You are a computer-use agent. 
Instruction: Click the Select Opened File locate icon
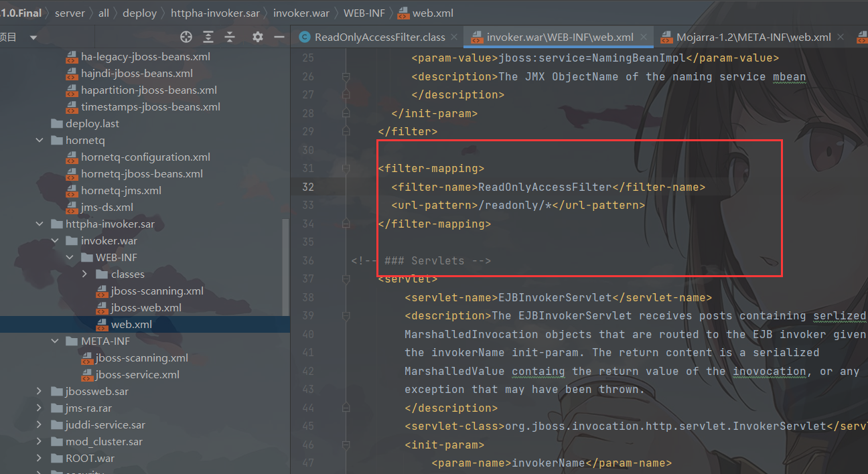tap(186, 37)
